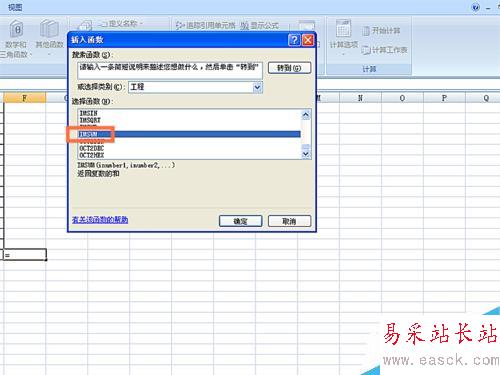Viewport: 500px width, 375px height.
Task: Select column Q header
Action: pyautogui.click(x=484, y=98)
